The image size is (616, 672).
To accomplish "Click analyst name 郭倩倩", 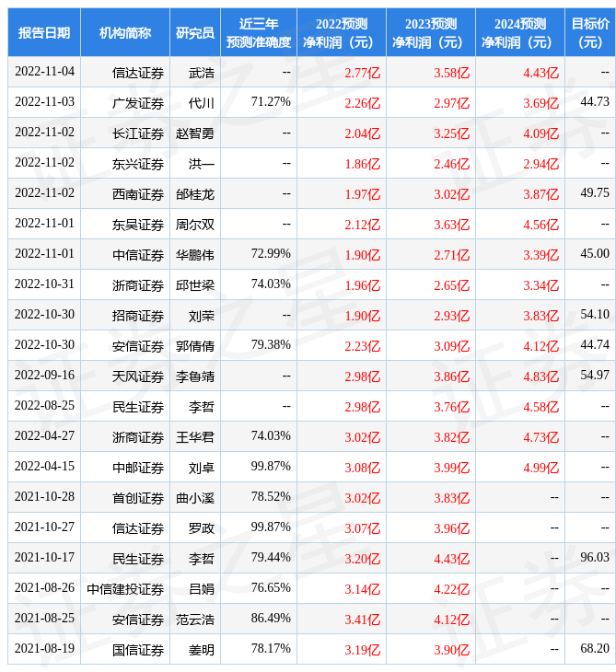I will click(195, 347).
